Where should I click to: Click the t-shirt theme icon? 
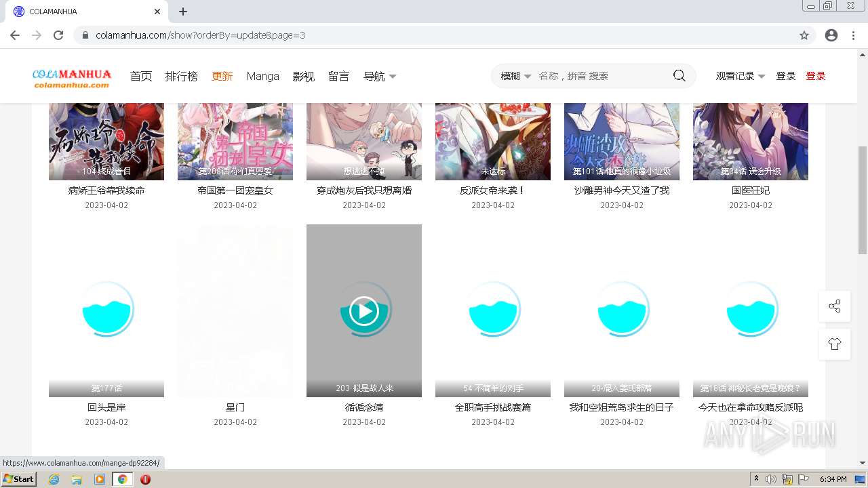tap(835, 344)
